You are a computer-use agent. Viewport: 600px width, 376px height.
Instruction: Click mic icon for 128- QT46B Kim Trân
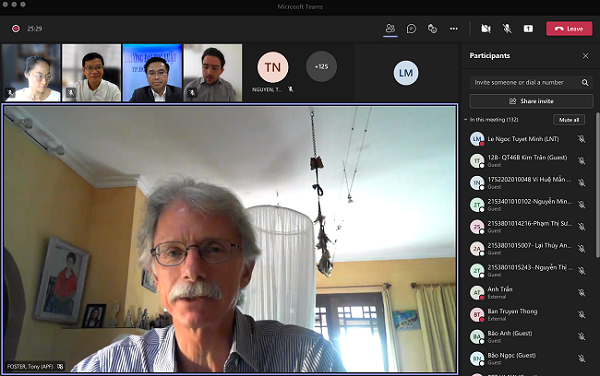pos(582,161)
